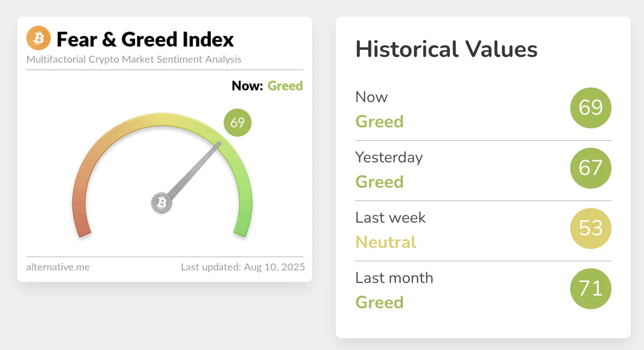Click the Multifactorial Crypto Market Sentiment subtitle
The image size is (644, 350).
[134, 60]
